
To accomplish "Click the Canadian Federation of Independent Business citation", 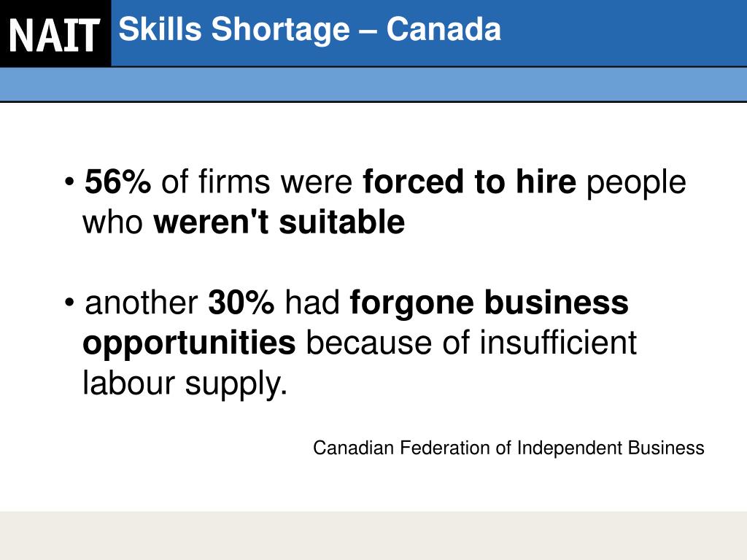I will tap(508, 448).
